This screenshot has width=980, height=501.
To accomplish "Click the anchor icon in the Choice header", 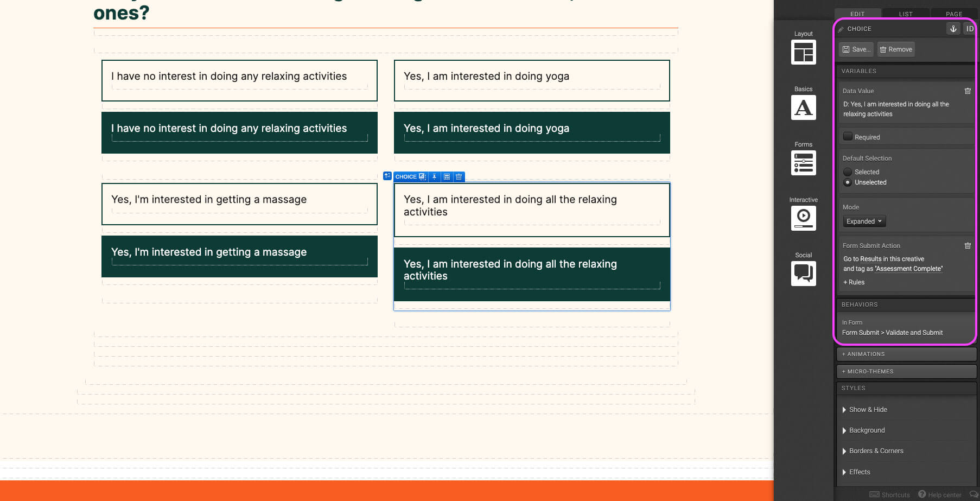I will [x=953, y=29].
